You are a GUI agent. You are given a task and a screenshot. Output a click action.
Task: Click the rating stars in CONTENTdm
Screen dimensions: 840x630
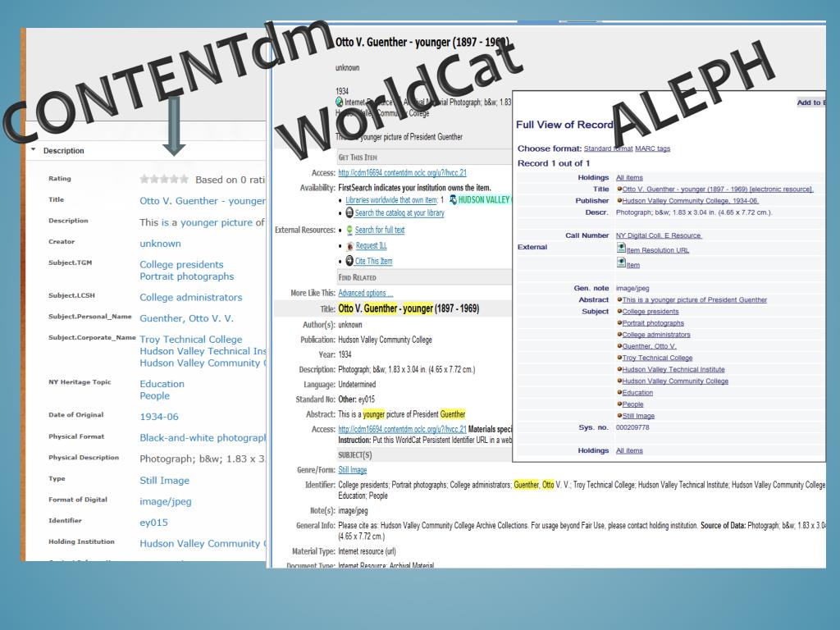[164, 179]
